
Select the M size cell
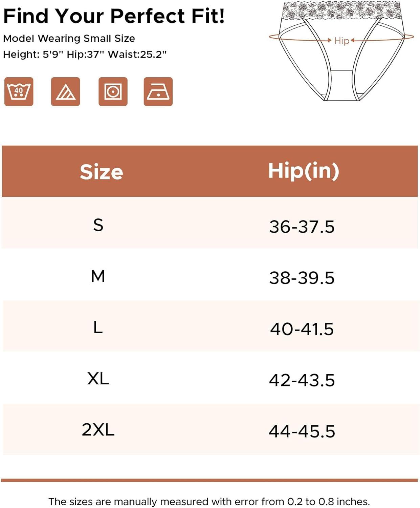pyautogui.click(x=98, y=276)
